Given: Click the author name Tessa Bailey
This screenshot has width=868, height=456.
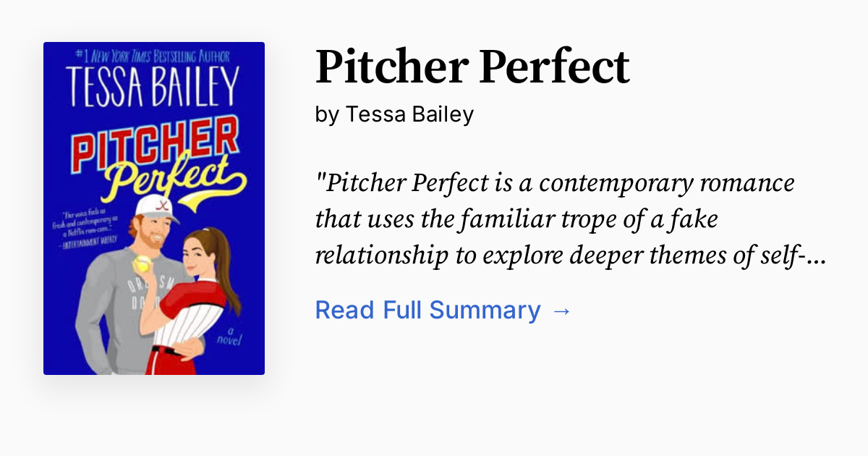Looking at the screenshot, I should coord(409,114).
